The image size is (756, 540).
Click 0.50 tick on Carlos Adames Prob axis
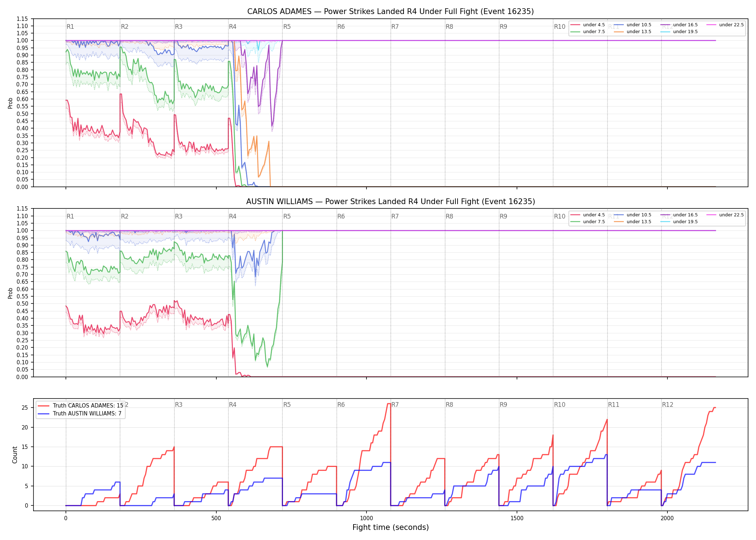(x=22, y=114)
